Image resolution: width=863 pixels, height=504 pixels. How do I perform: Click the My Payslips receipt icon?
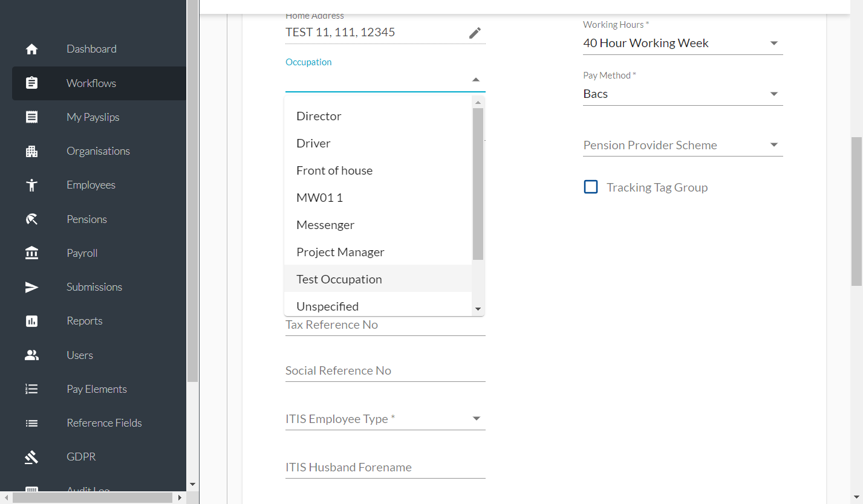32,117
